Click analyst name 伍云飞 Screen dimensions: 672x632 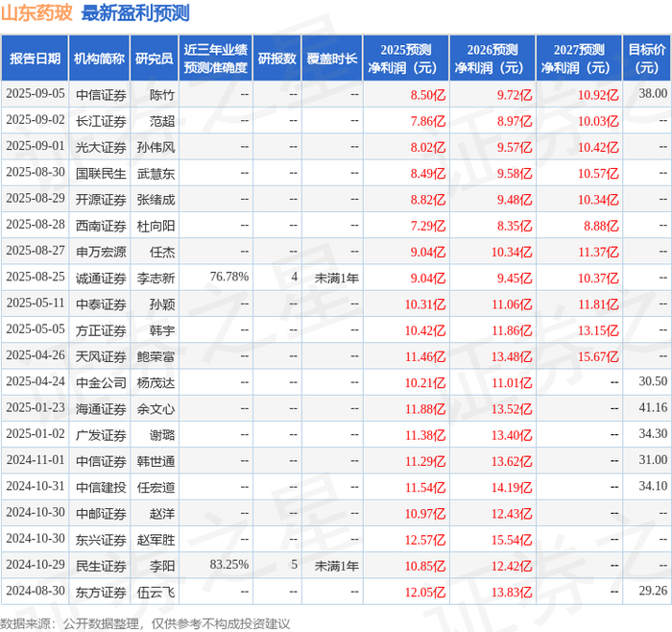tap(156, 592)
